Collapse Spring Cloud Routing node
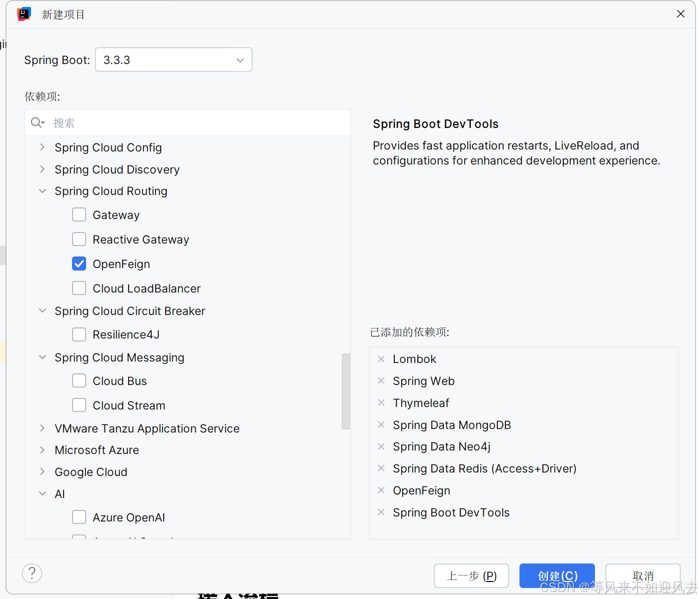 [x=43, y=191]
